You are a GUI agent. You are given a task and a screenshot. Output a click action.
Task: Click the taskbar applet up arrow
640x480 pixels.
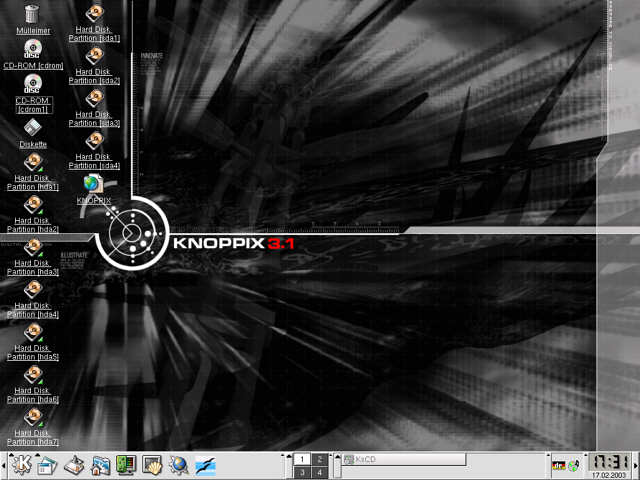click(338, 456)
